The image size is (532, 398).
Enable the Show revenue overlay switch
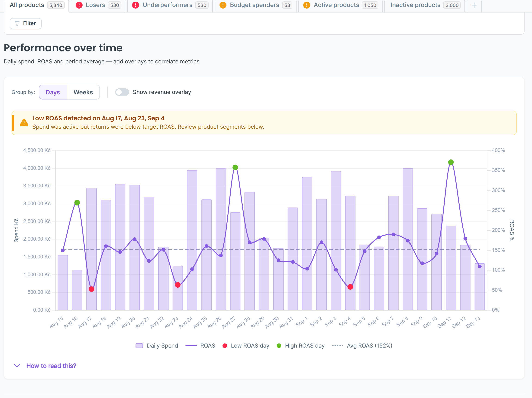pyautogui.click(x=122, y=92)
